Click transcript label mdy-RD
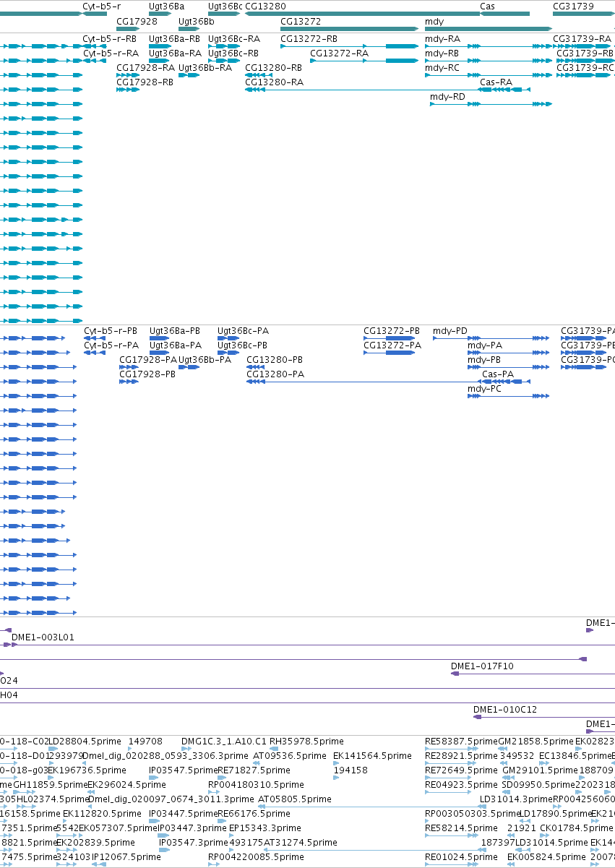615x868 pixels. point(448,96)
